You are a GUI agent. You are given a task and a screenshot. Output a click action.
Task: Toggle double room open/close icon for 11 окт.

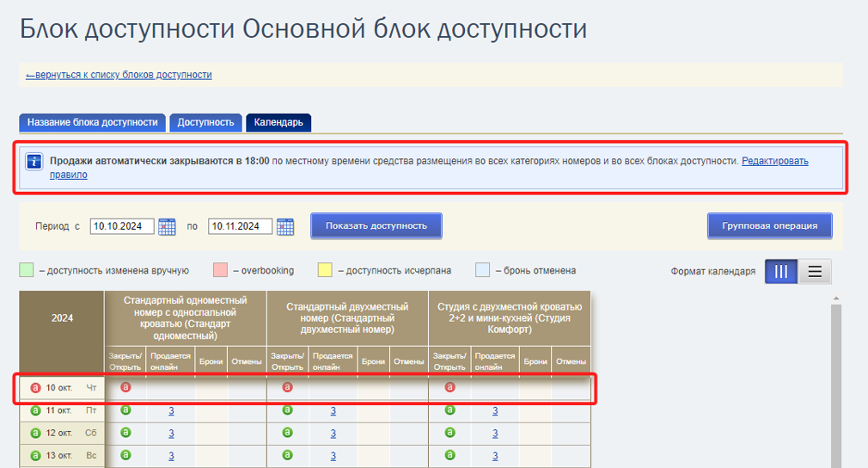pyautogui.click(x=287, y=409)
